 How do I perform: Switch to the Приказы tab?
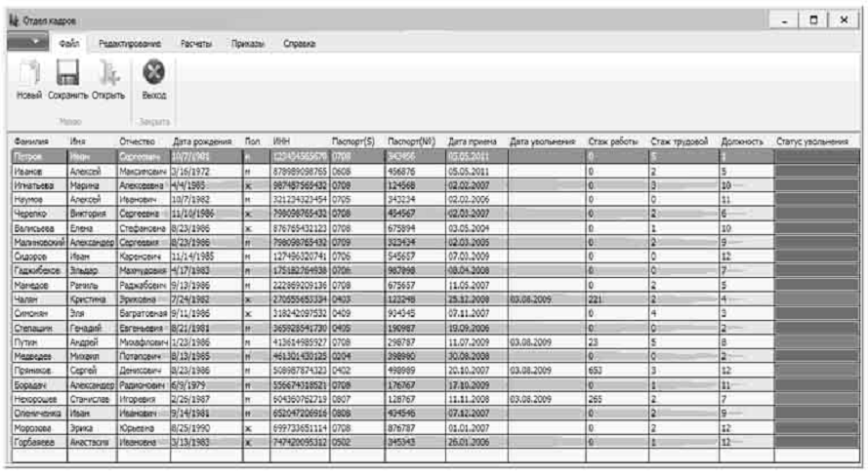247,44
